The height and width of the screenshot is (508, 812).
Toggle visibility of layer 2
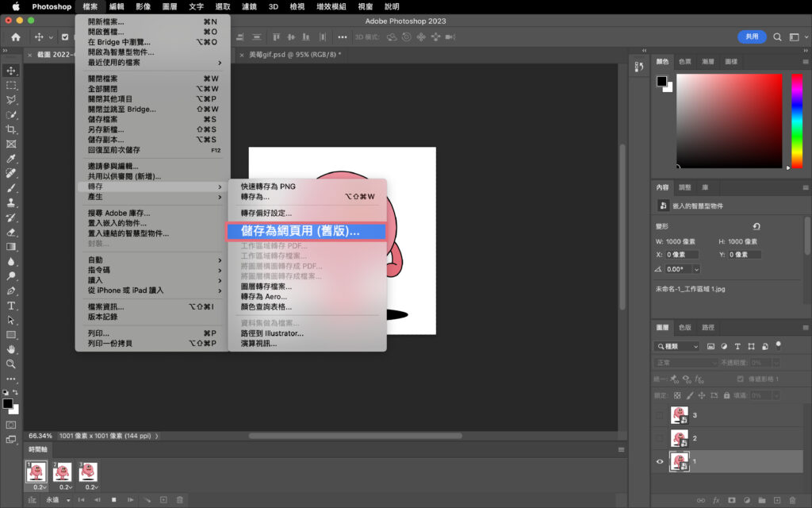(x=660, y=438)
